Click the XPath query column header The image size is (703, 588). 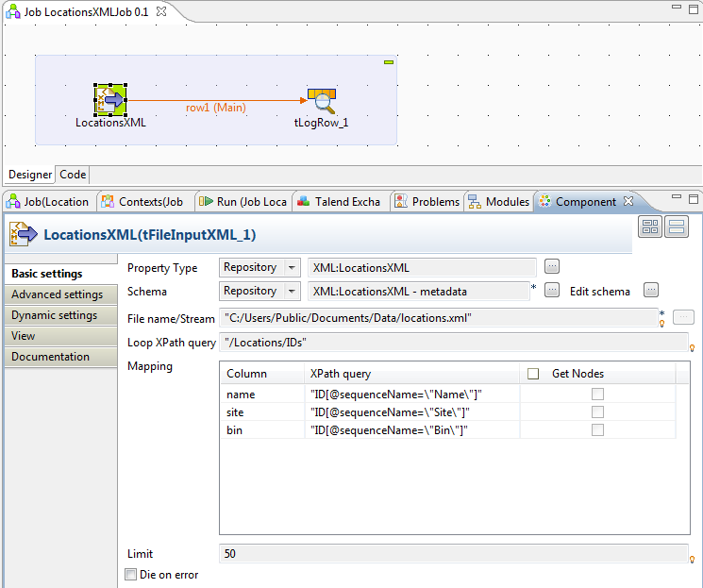point(412,374)
